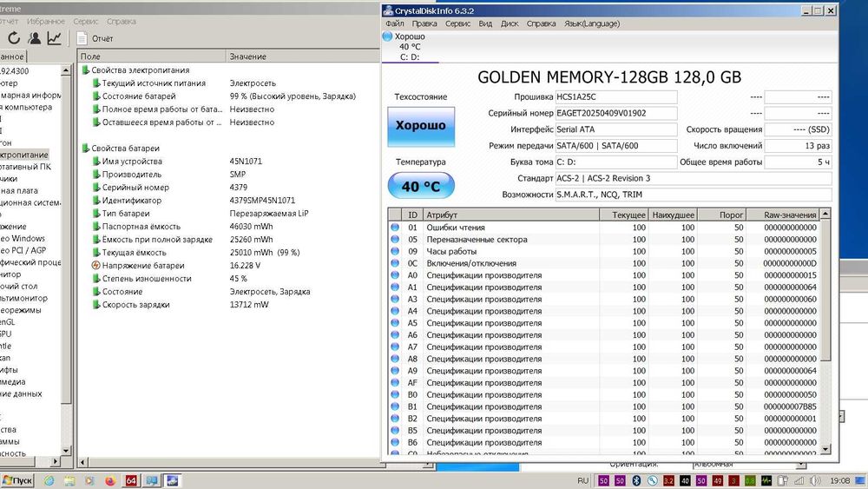Click the Интерфейс field showing Serial ATA
The width and height of the screenshot is (868, 489).
(x=616, y=129)
